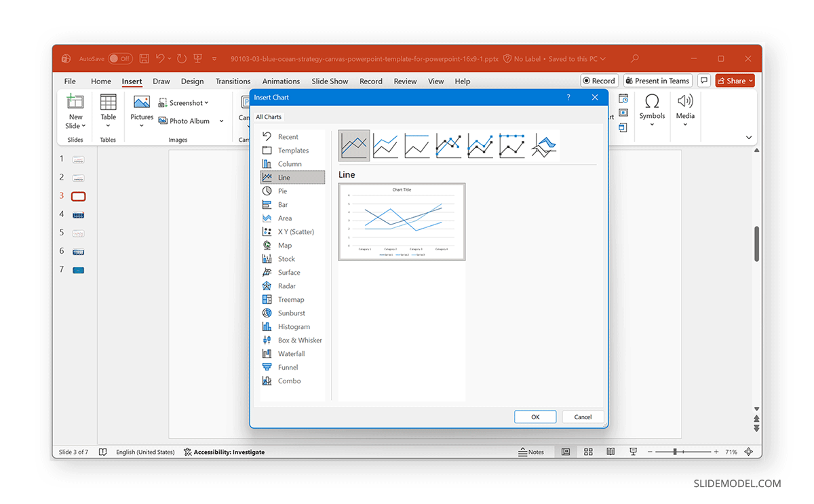
Task: Open the New Slide dropdown
Action: [75, 125]
